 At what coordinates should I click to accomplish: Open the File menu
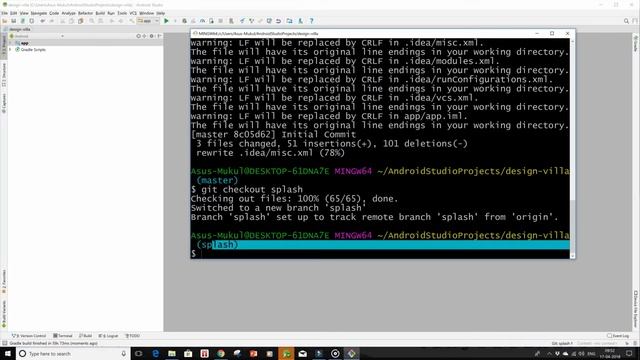point(4,13)
